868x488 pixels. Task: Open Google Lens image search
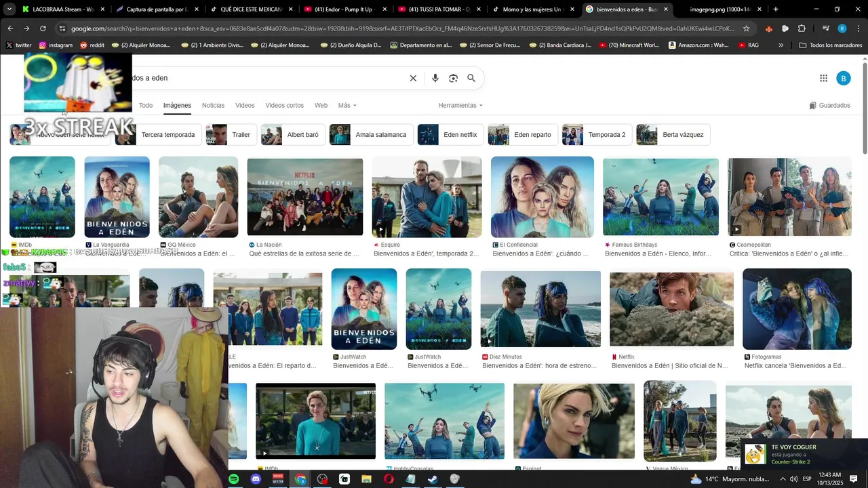[x=453, y=78]
